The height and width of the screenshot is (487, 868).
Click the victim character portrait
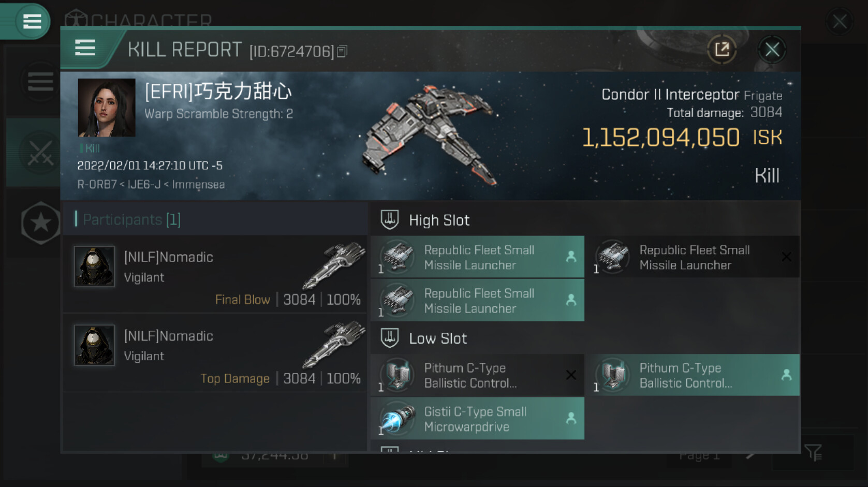click(107, 108)
